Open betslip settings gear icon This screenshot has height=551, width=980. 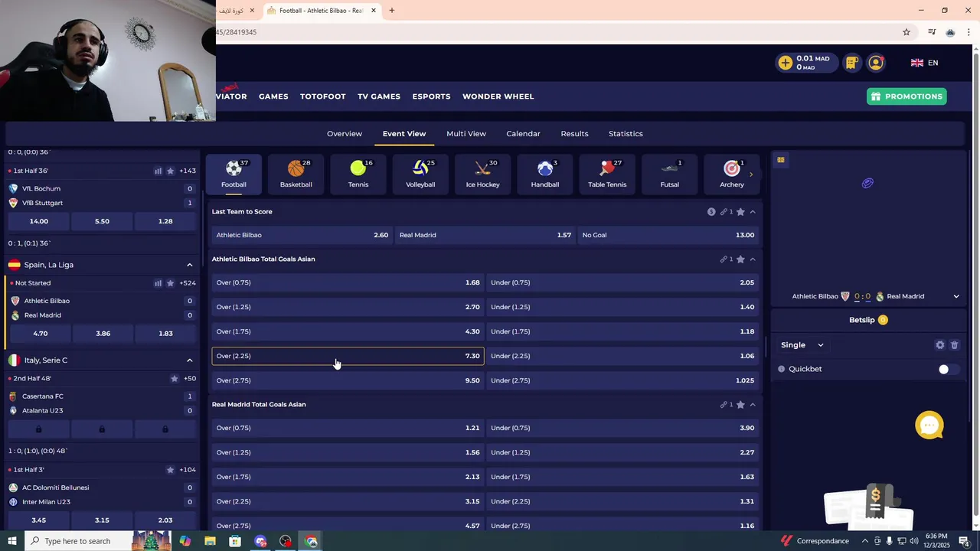[x=940, y=345]
